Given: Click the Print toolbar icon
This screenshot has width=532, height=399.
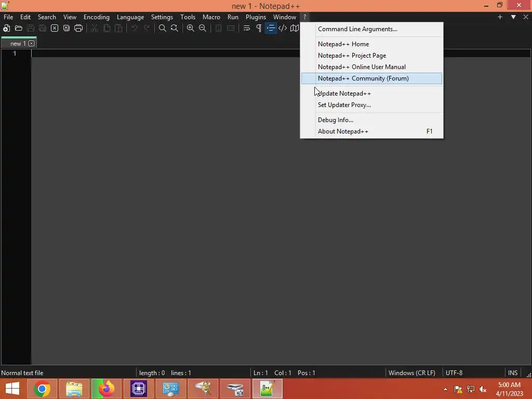Looking at the screenshot, I should [x=78, y=28].
